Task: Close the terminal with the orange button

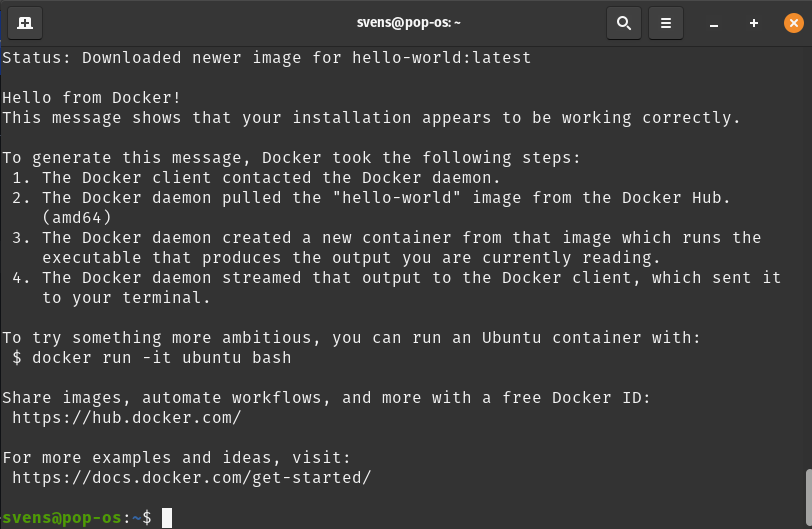Action: (x=793, y=23)
